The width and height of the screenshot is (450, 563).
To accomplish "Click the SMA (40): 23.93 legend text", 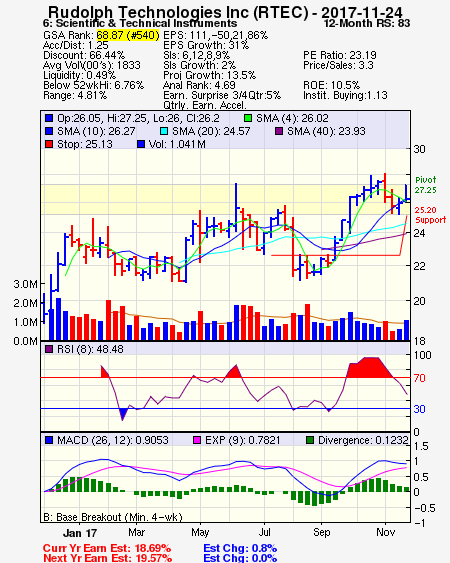I will (x=326, y=131).
